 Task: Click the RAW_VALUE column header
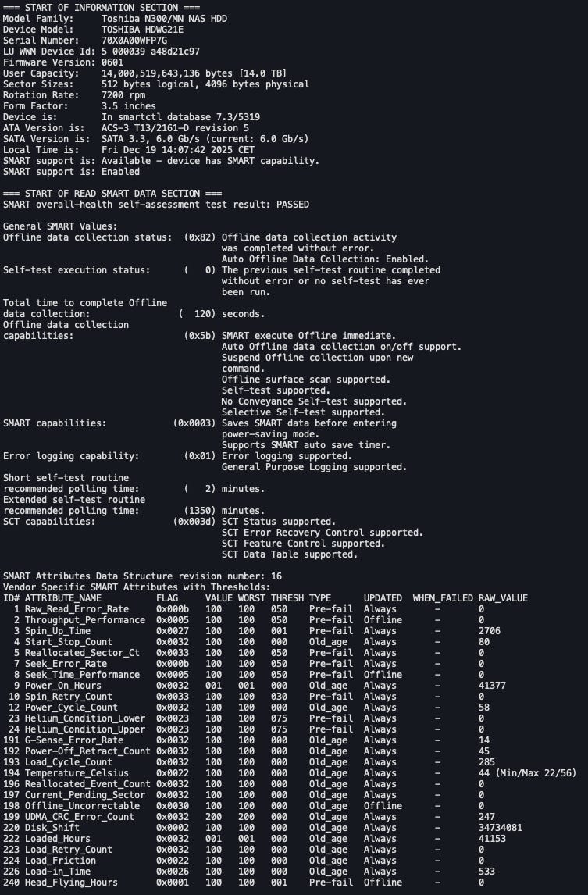point(503,598)
